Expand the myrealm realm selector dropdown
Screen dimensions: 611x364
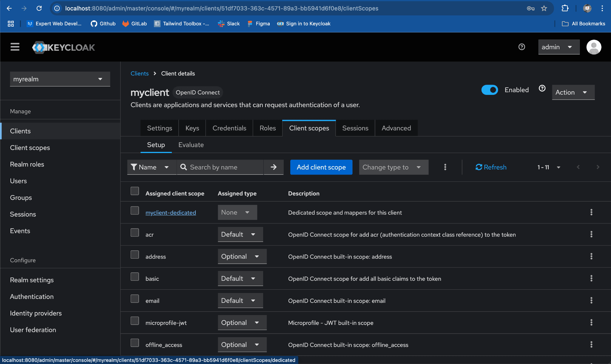(x=60, y=79)
